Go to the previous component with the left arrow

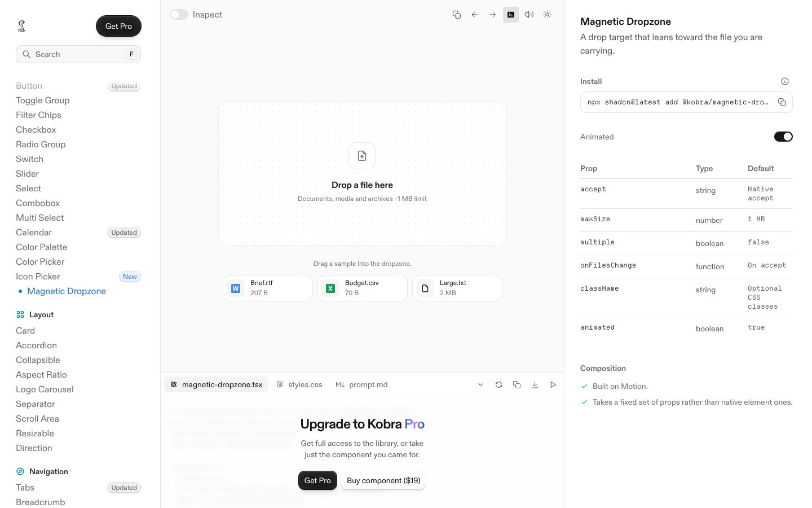(475, 15)
